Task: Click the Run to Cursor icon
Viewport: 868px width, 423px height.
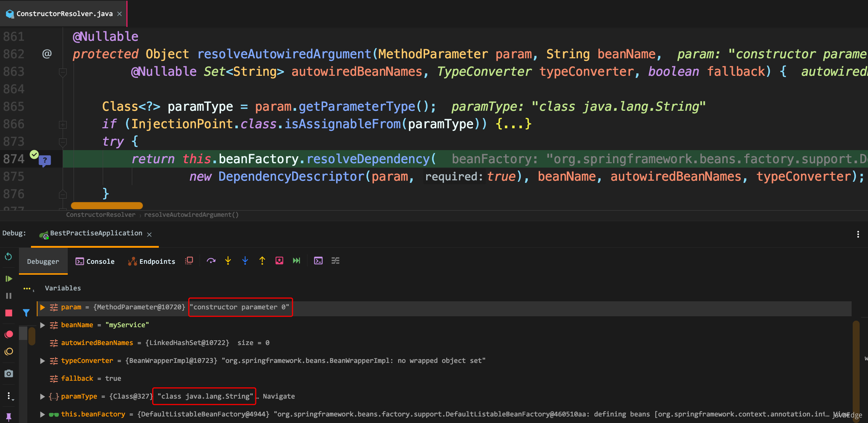Action: pos(296,261)
